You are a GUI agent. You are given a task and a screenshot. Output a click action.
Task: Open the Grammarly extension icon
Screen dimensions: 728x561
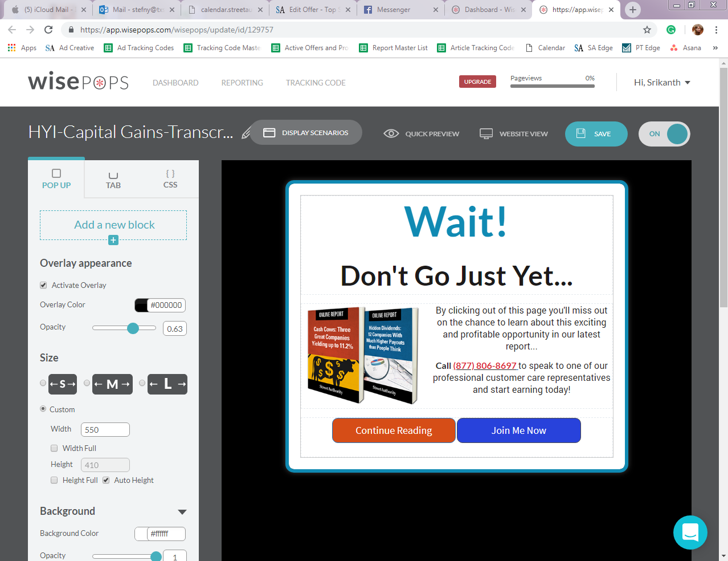[x=671, y=30]
